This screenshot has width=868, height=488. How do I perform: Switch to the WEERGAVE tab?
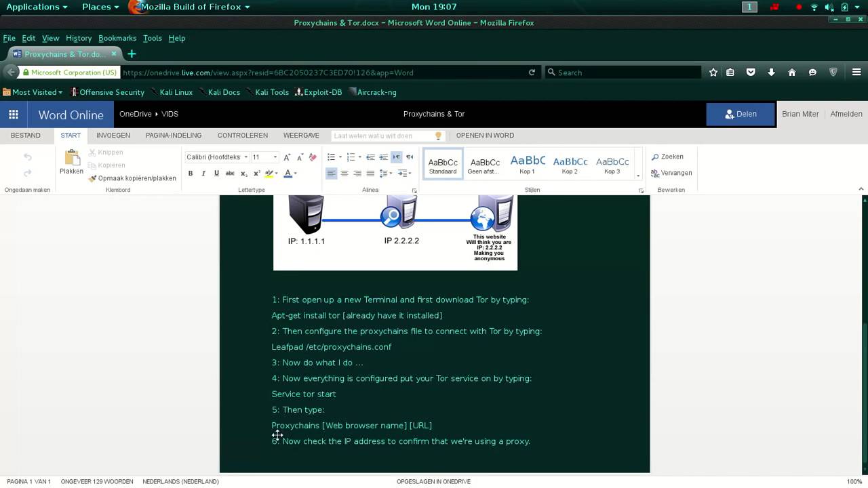coord(301,136)
